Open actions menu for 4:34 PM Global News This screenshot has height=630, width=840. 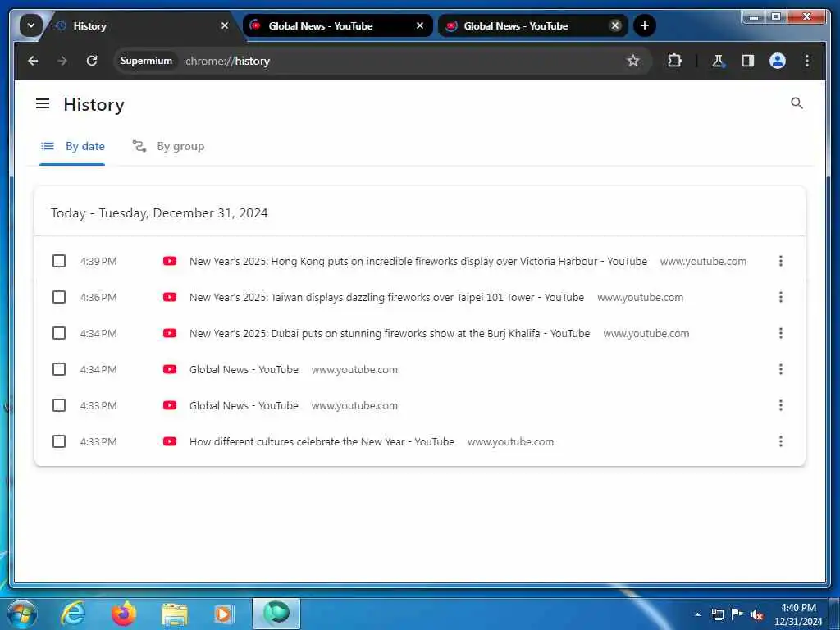click(781, 370)
